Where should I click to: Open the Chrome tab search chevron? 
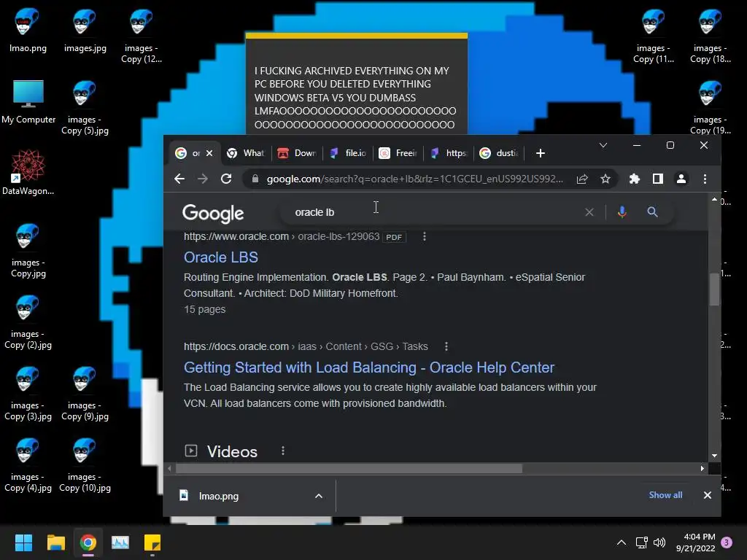click(603, 145)
